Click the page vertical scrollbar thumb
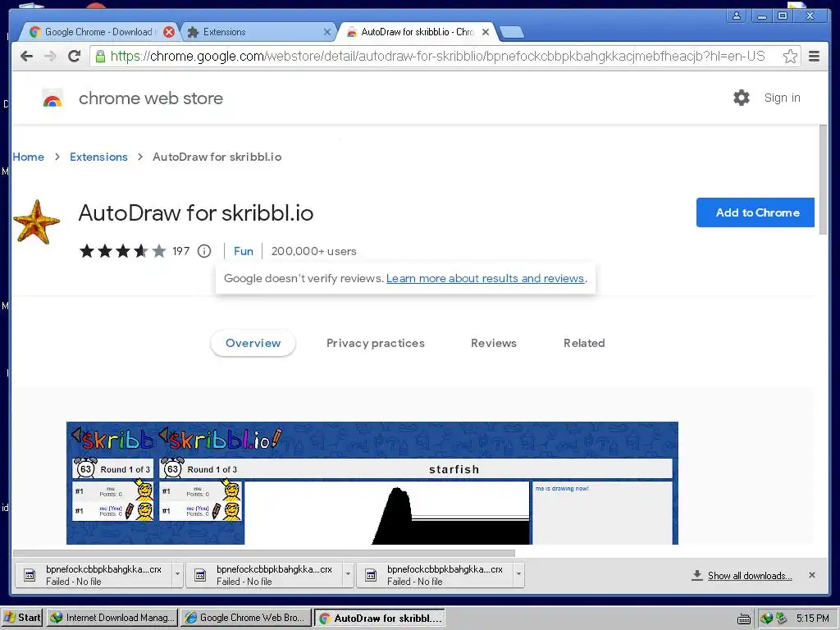The height and width of the screenshot is (630, 840). 824,180
